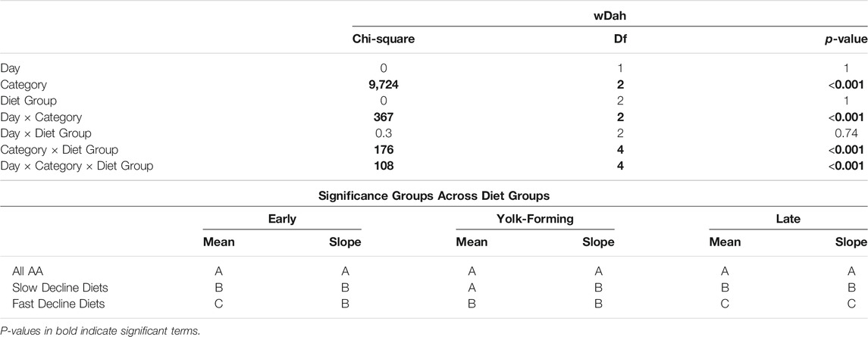Click the Chi-square value 108
The image size is (868, 337).
pos(380,165)
